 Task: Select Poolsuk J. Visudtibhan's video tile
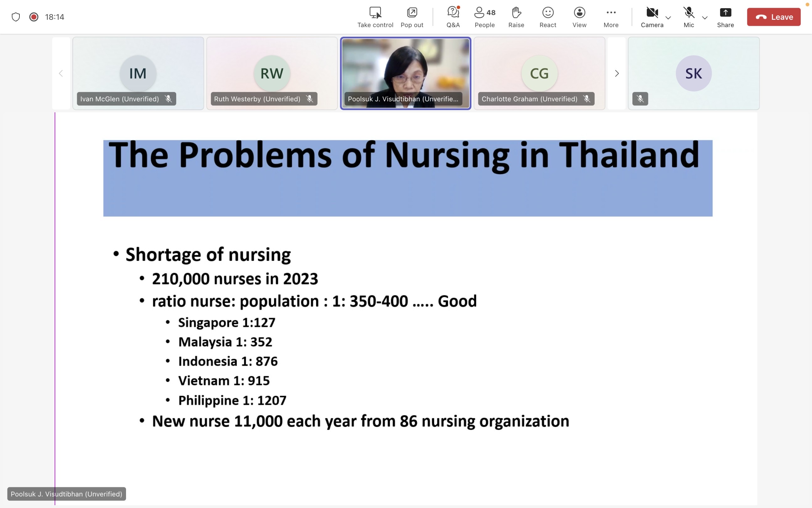tap(405, 73)
